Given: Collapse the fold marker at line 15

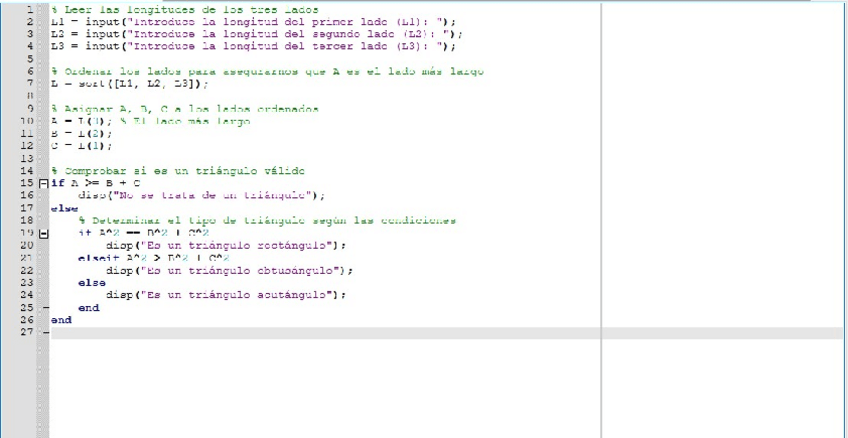Looking at the screenshot, I should pos(44,183).
